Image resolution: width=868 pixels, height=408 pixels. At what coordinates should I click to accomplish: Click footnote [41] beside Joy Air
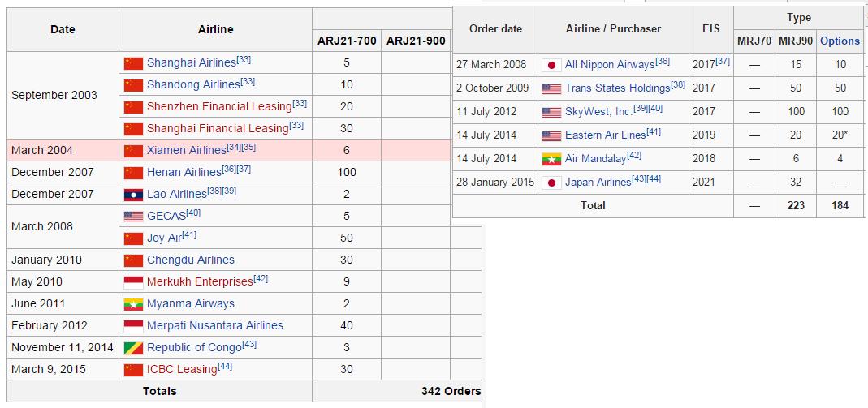(x=189, y=234)
